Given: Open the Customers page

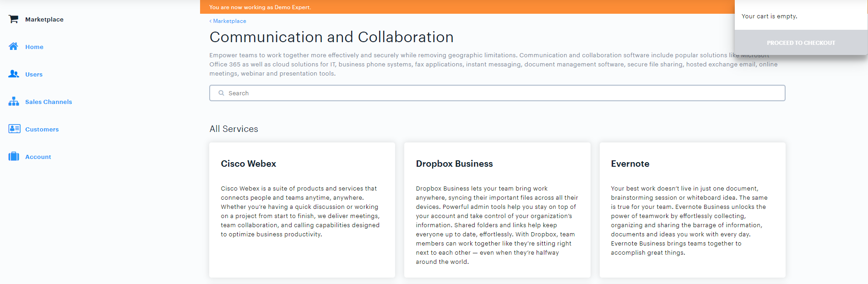Looking at the screenshot, I should pyautogui.click(x=42, y=129).
